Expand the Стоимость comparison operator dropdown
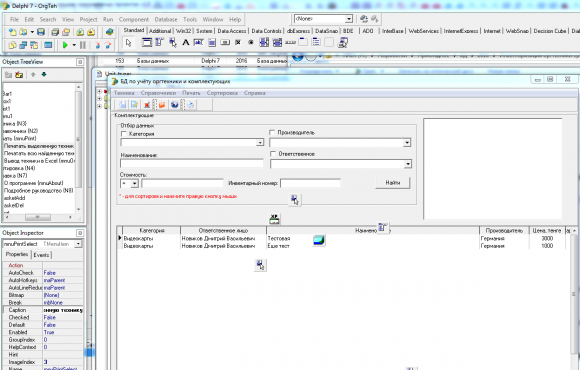Screen dimensions: 580x370 (134, 183)
